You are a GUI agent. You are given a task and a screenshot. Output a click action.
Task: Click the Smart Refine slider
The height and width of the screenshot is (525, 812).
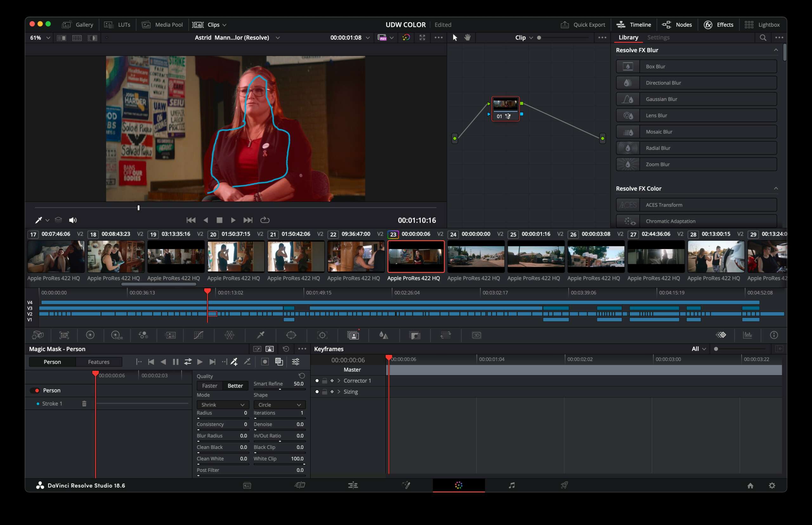point(279,389)
